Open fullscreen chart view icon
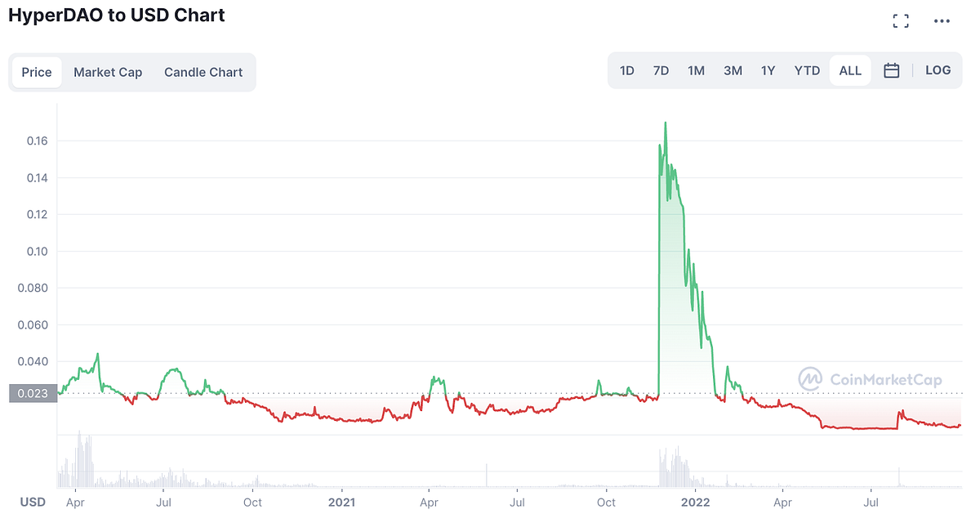980x514 pixels. coord(901,21)
